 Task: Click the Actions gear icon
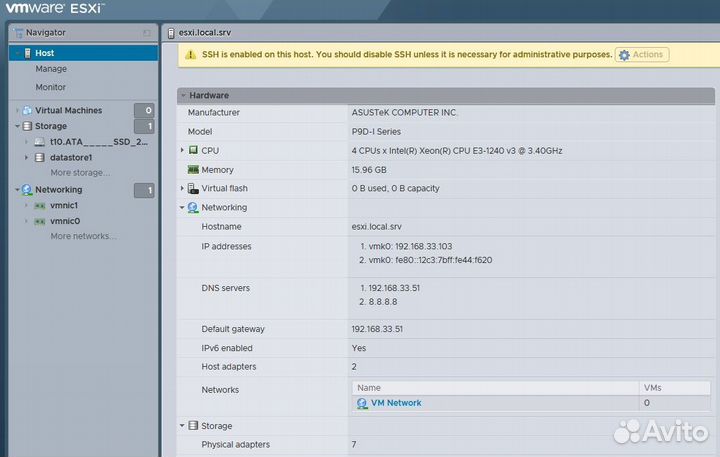624,55
